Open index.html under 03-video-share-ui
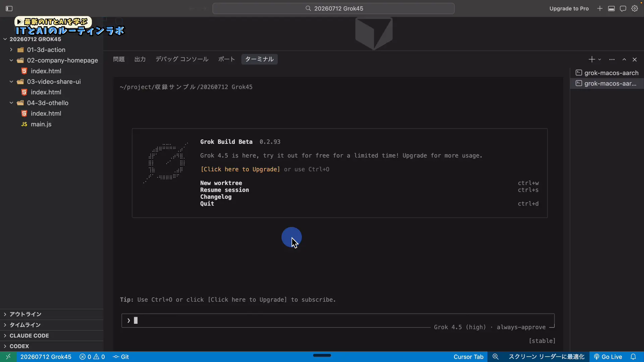Image resolution: width=644 pixels, height=362 pixels. point(52,92)
